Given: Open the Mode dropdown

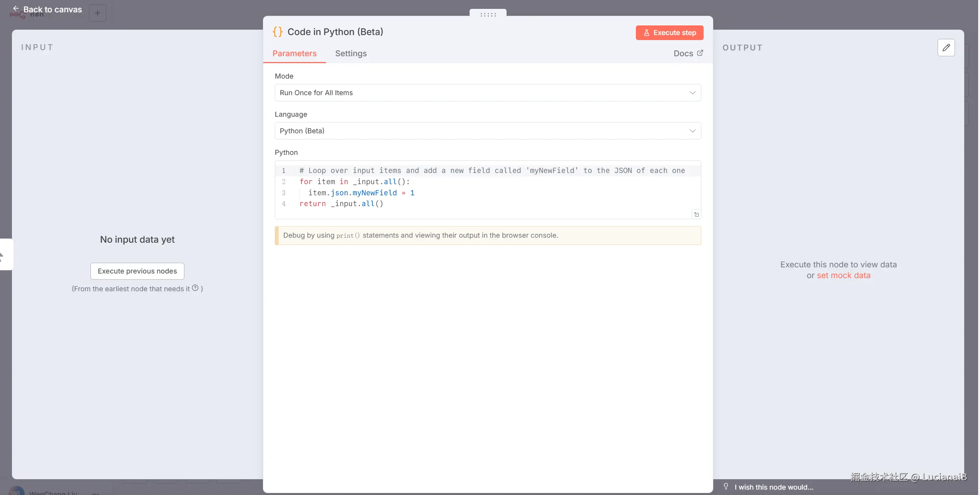Looking at the screenshot, I should point(487,93).
